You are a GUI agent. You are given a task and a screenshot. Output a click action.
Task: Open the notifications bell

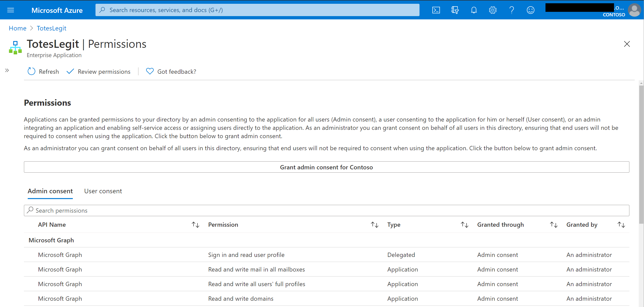(474, 10)
